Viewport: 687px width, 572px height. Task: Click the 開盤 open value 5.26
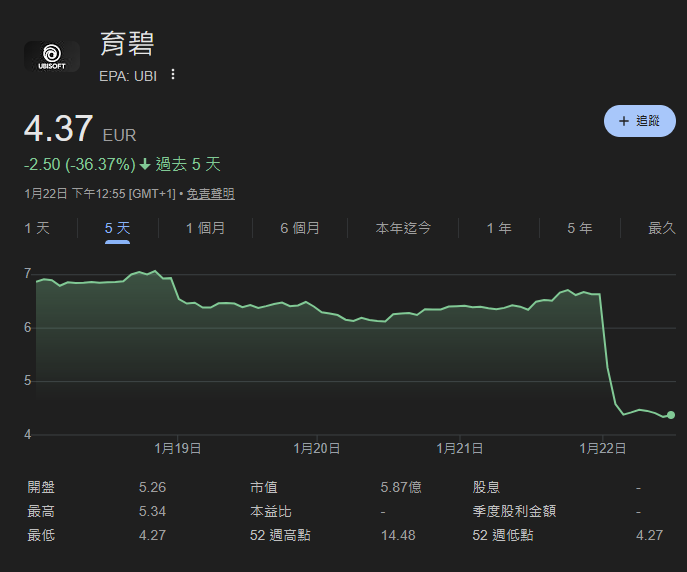(x=152, y=487)
